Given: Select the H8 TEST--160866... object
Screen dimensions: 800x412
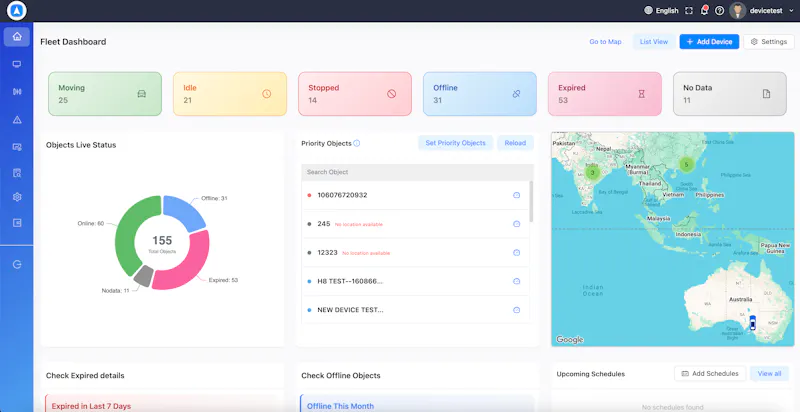Looking at the screenshot, I should coord(350,281).
